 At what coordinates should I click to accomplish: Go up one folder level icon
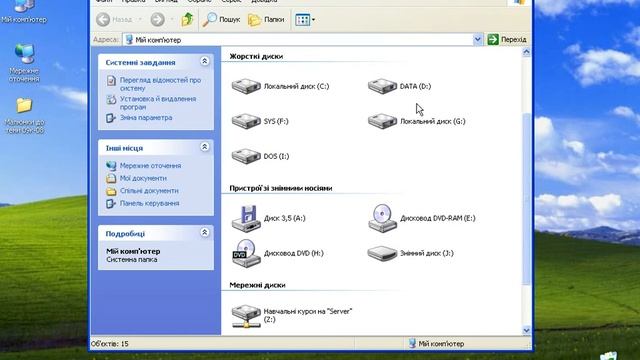click(x=187, y=19)
